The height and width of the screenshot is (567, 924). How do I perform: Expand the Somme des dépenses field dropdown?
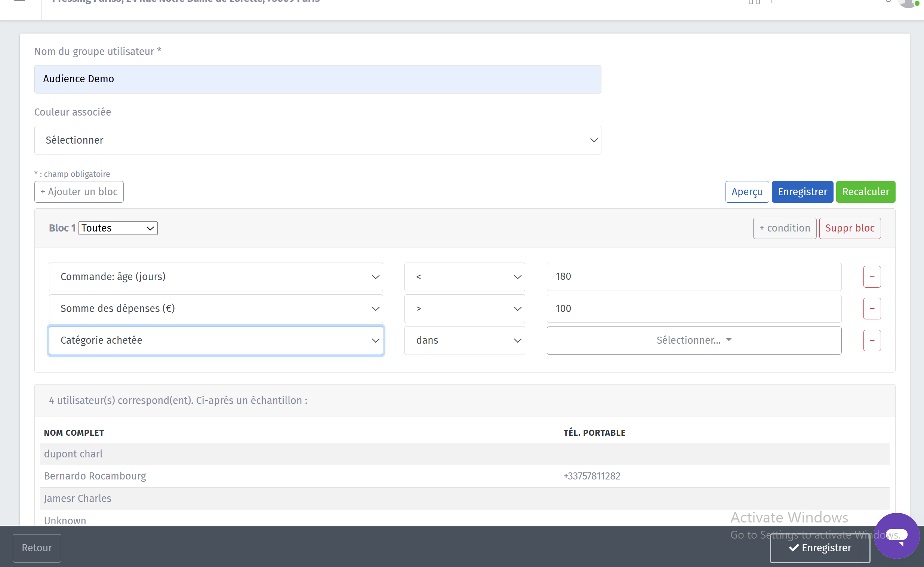[216, 309]
